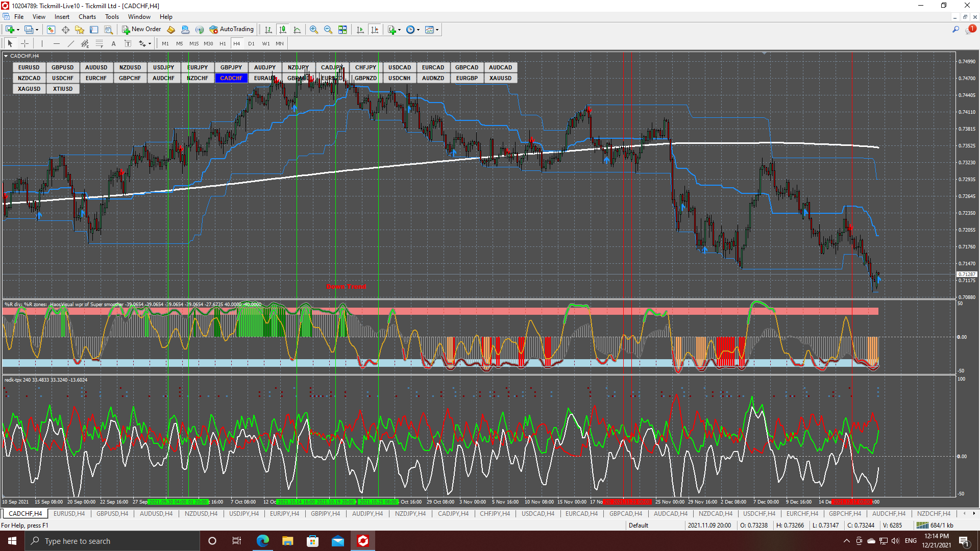
Task: Switch chart to candlesticks mode
Action: tap(283, 30)
